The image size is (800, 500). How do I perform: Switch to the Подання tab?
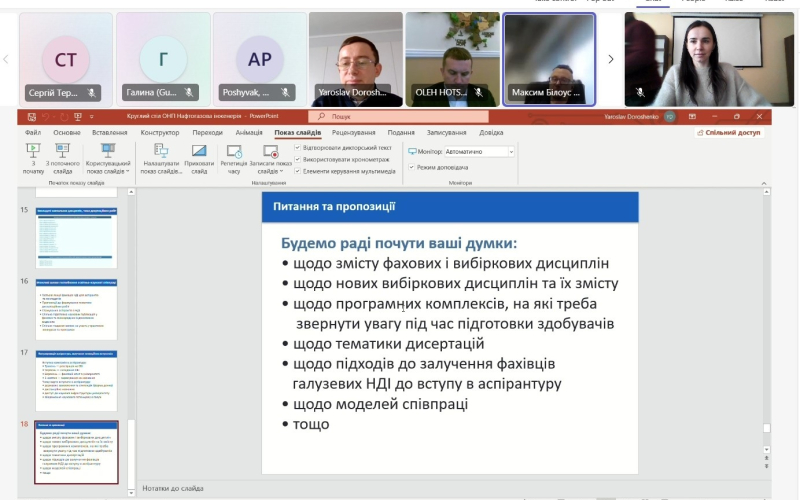tap(401, 132)
